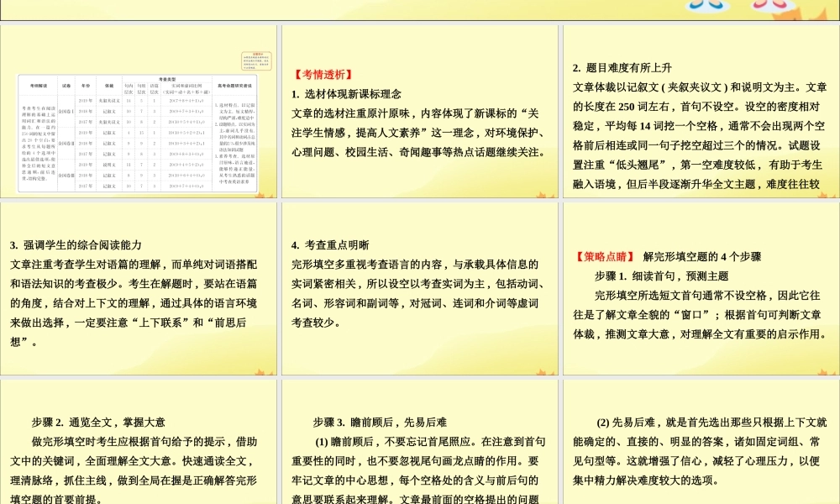Click the text 体裁，推测文章大意
840x504 pixels.
[x=621, y=334]
